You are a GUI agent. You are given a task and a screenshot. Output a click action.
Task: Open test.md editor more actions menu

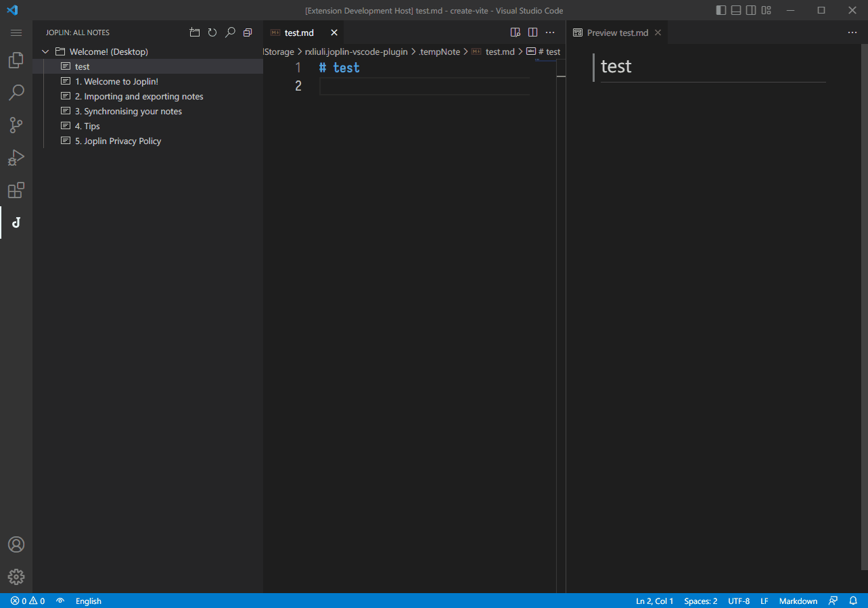(x=551, y=32)
